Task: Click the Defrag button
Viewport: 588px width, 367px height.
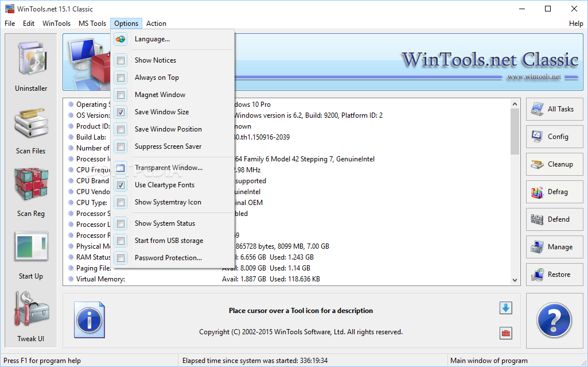Action: 555,192
